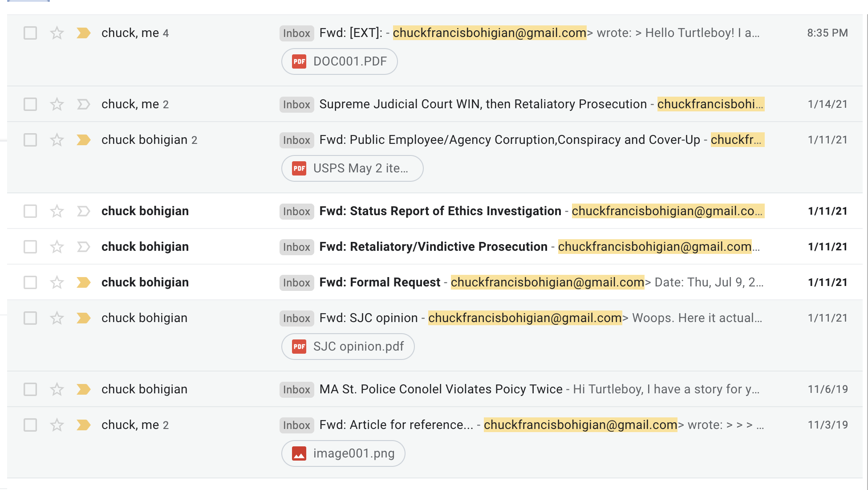Image resolution: width=868 pixels, height=490 pixels.
Task: Star the Fwd: SJC opinion email
Action: [57, 318]
